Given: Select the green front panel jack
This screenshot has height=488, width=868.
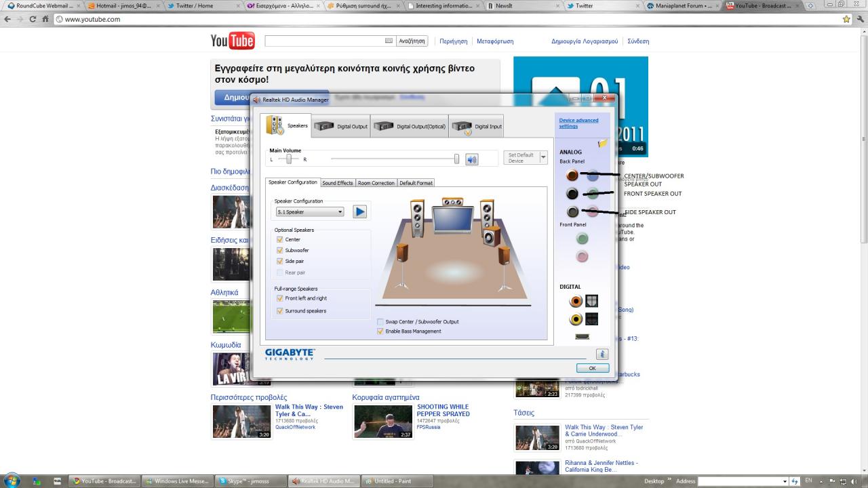Looking at the screenshot, I should [582, 239].
